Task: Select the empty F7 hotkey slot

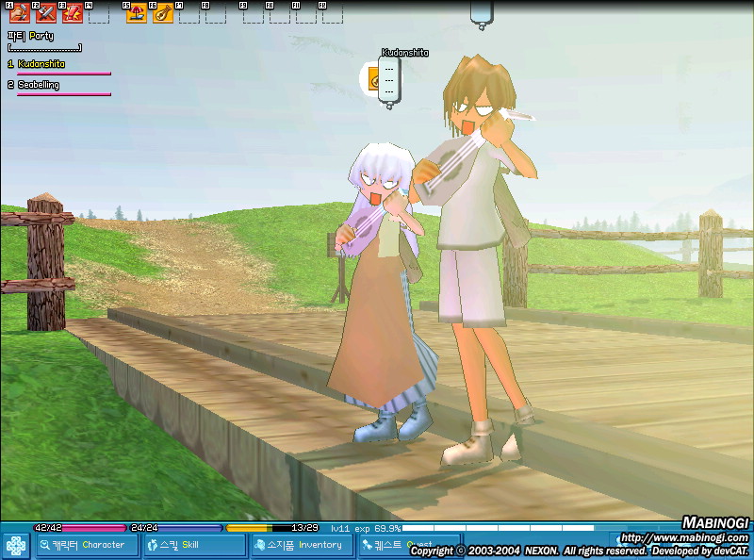Action: (189, 13)
